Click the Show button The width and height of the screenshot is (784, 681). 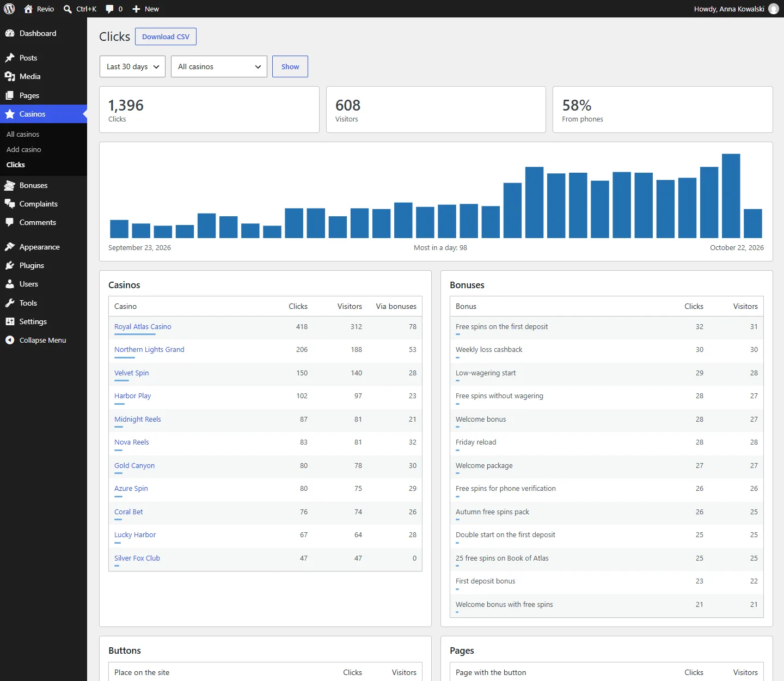290,66
